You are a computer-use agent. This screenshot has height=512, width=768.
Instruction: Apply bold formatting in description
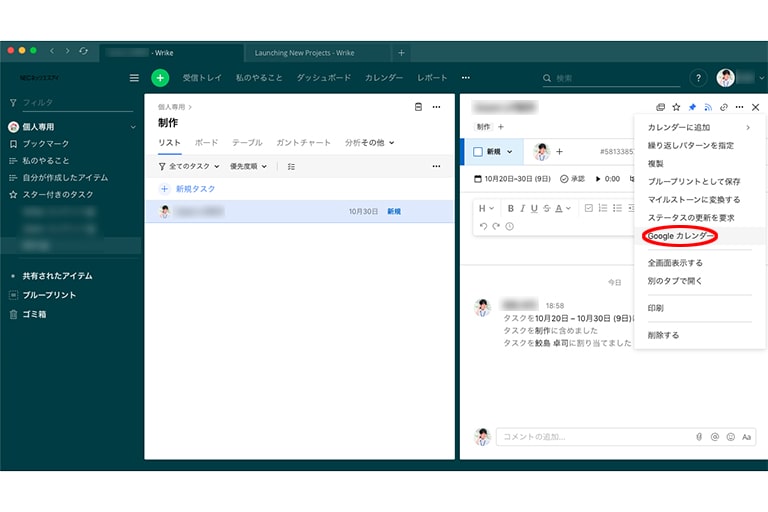(x=510, y=209)
